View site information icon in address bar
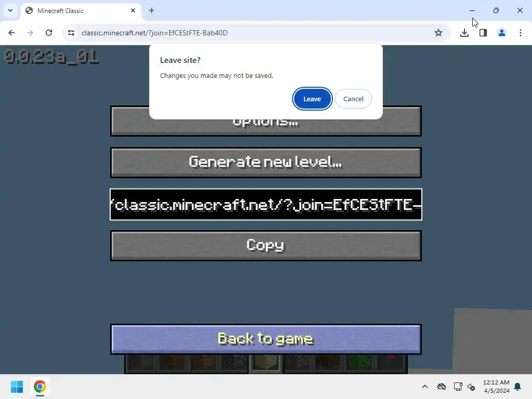This screenshot has width=532, height=399. (71, 33)
